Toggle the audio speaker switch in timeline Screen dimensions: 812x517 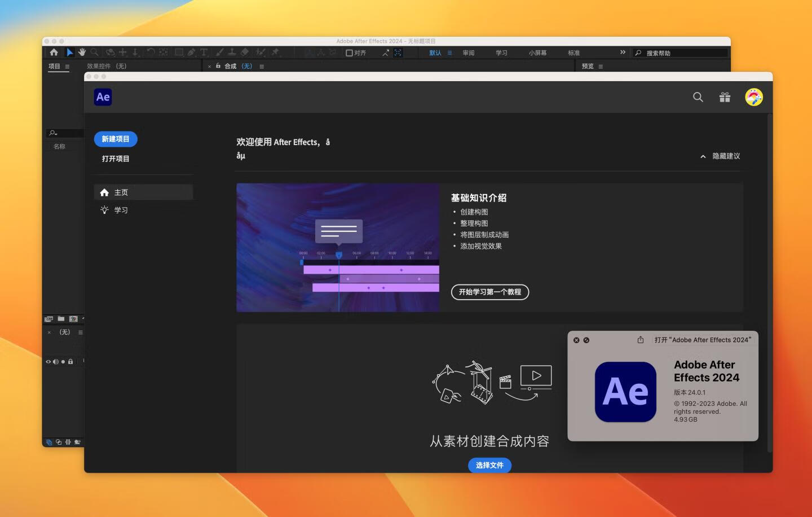[55, 362]
